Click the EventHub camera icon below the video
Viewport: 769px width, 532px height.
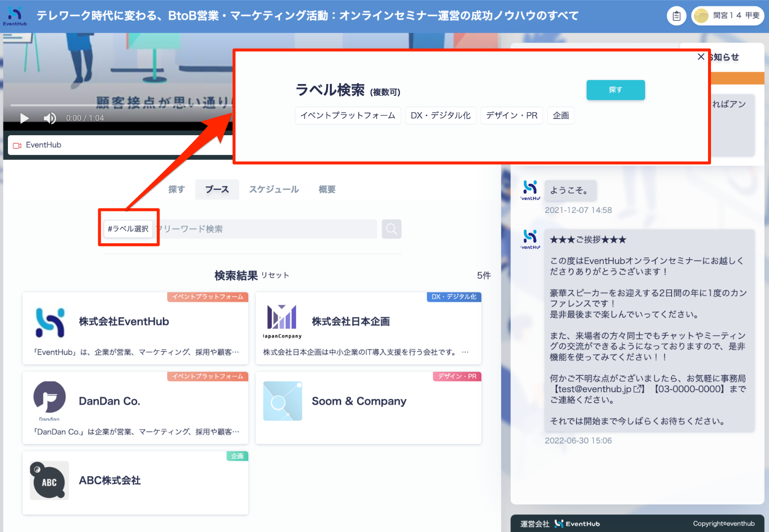coord(17,145)
